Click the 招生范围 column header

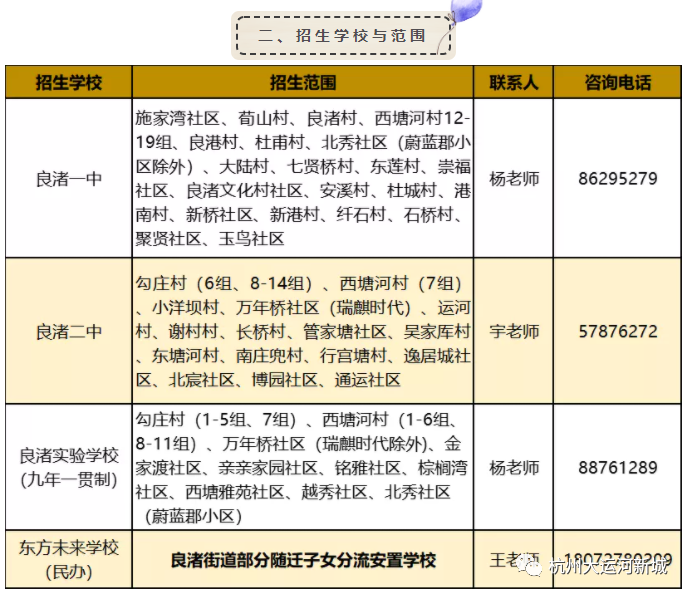[x=303, y=82]
